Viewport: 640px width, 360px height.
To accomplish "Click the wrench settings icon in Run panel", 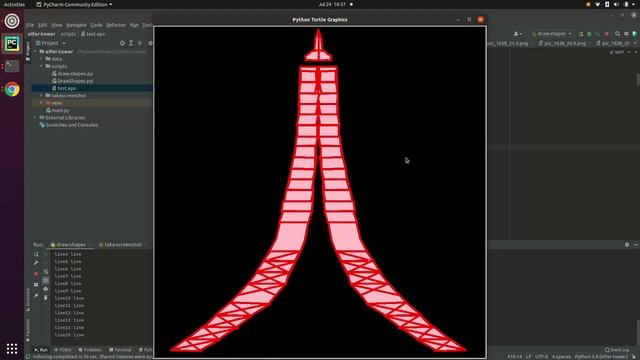I will 36,263.
